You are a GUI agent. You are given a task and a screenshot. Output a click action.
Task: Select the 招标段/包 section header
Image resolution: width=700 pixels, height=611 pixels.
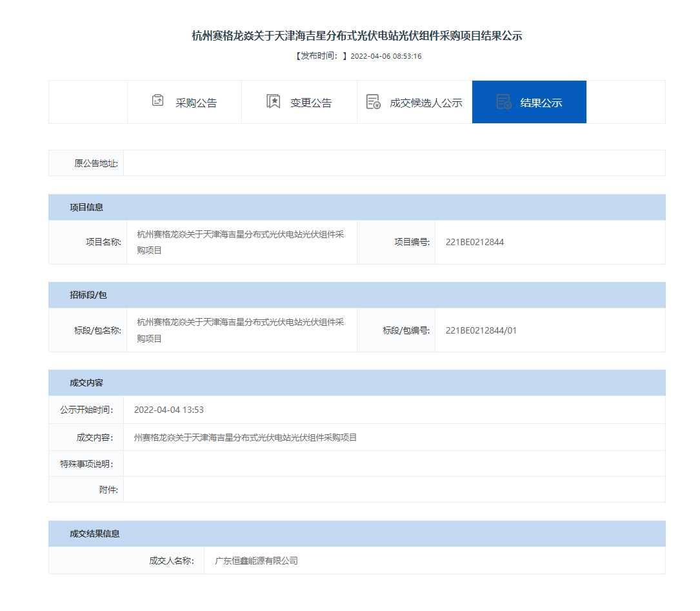[x=88, y=295]
